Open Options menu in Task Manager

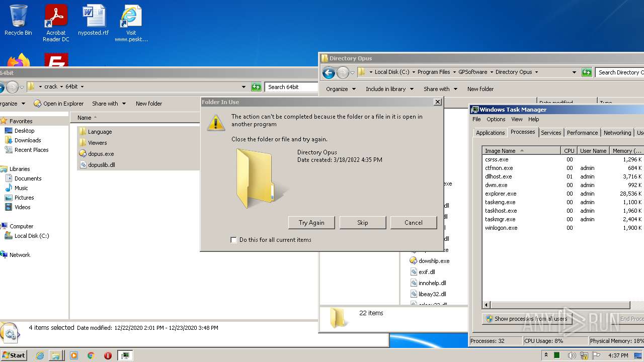496,119
